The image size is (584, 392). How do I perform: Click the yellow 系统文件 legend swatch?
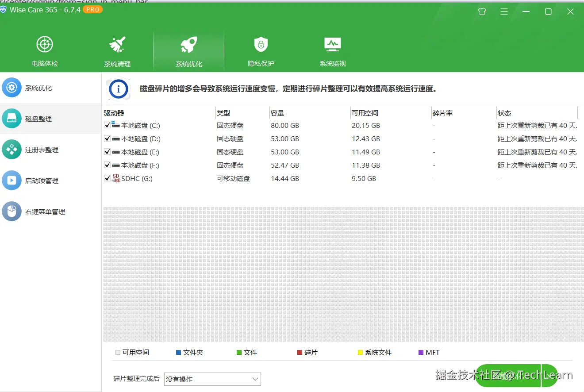click(x=360, y=353)
